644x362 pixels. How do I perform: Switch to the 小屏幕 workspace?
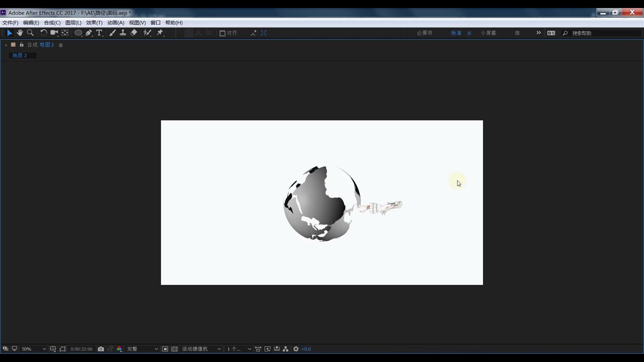[488, 33]
